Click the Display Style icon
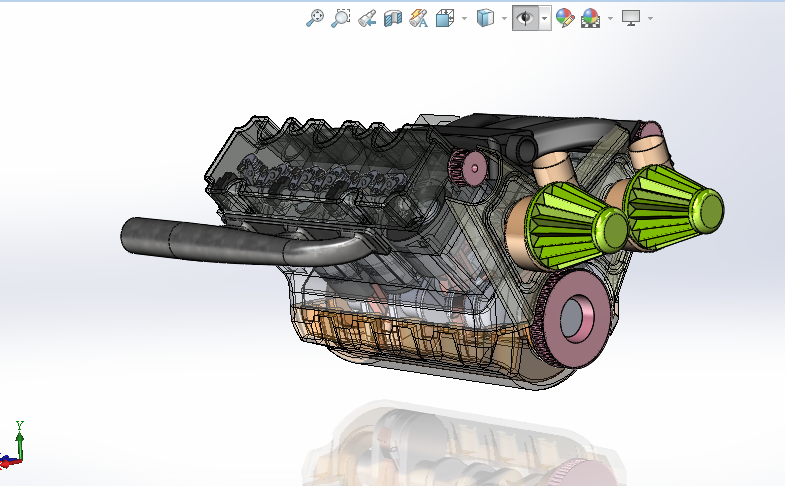Image resolution: width=785 pixels, height=486 pixels. 485,19
